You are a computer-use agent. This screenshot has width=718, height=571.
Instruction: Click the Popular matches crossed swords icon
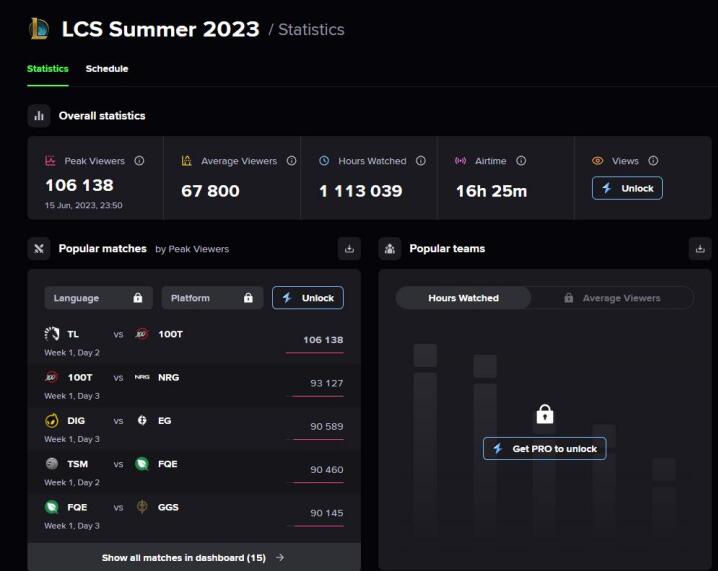tap(39, 249)
